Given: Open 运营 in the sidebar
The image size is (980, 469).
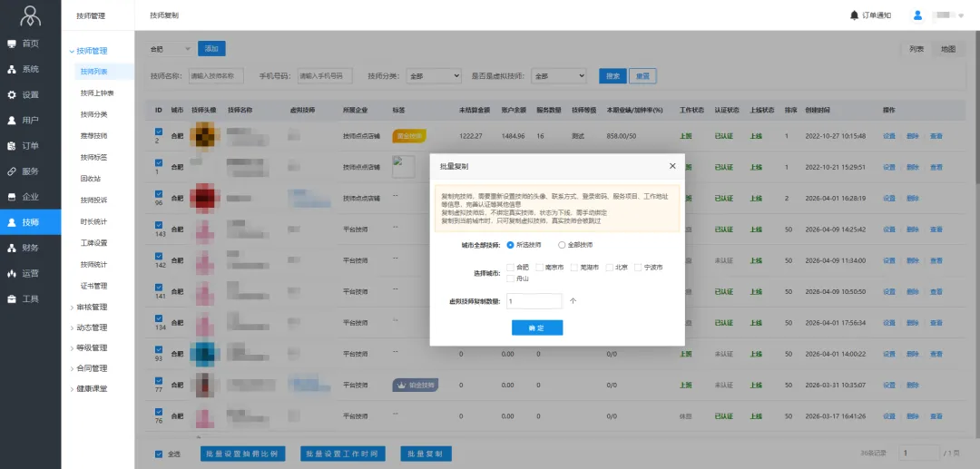Looking at the screenshot, I should [x=30, y=273].
